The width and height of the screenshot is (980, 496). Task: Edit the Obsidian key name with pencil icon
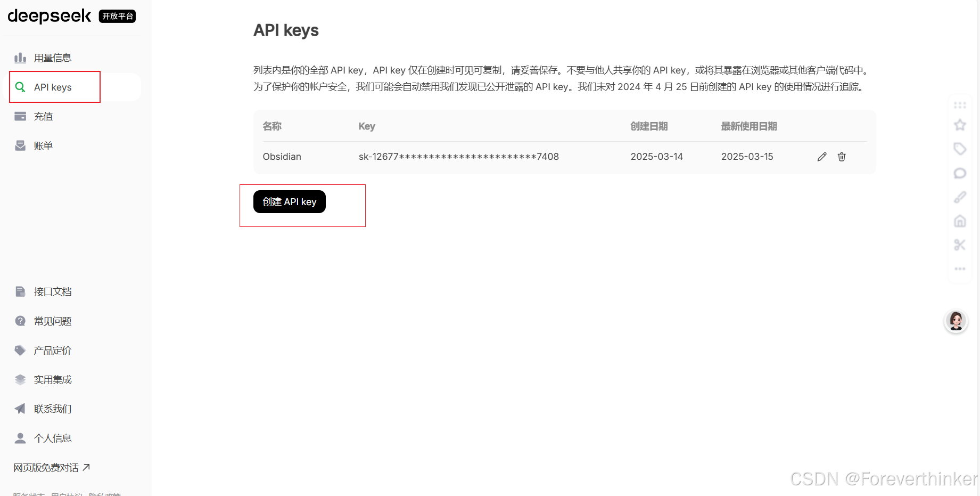pyautogui.click(x=822, y=157)
